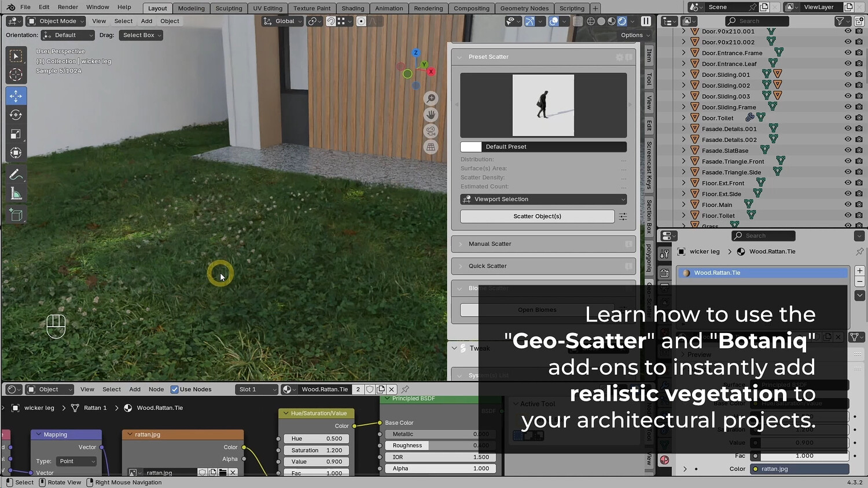The image size is (868, 488).
Task: Switch to the Shading workspace tab
Action: click(x=352, y=8)
